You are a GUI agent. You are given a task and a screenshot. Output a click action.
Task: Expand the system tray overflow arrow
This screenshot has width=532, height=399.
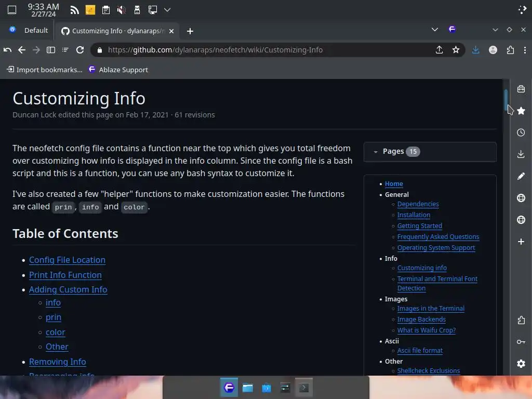[x=167, y=10]
